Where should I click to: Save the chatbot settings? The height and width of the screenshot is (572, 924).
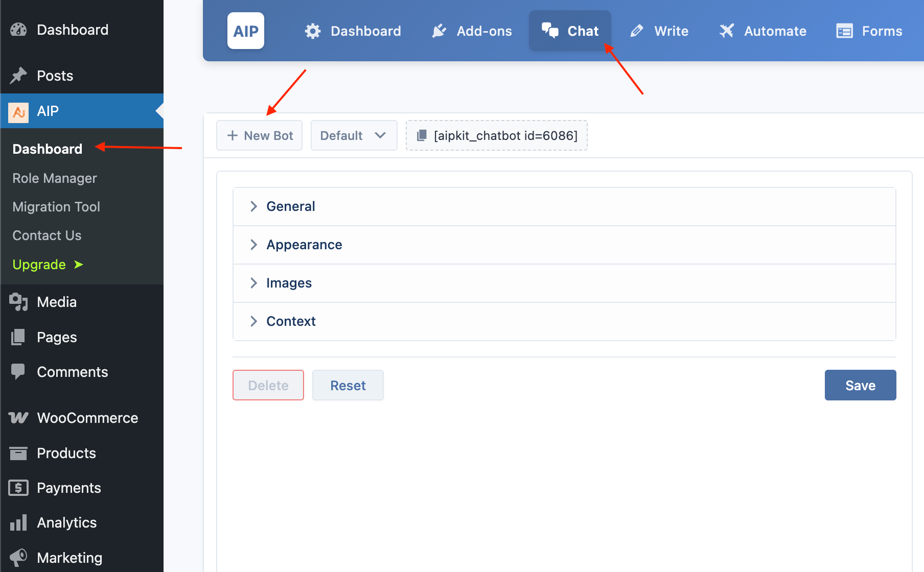tap(860, 385)
